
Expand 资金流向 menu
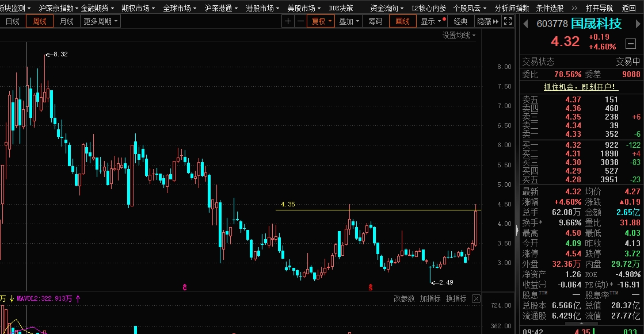point(387,8)
